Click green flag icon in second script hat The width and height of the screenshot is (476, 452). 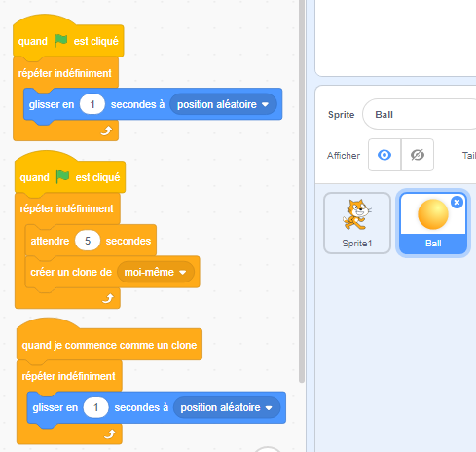pyautogui.click(x=62, y=177)
